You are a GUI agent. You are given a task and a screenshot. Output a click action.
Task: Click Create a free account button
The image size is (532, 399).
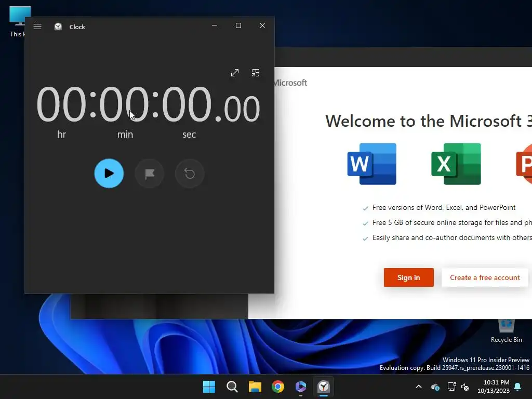point(485,277)
